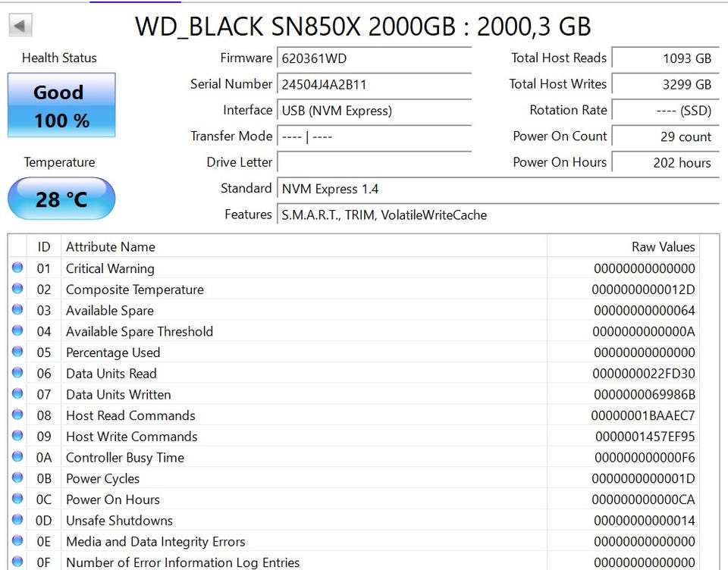728x570 pixels.
Task: Click raw value 0000000022FD30
Action: (x=644, y=374)
